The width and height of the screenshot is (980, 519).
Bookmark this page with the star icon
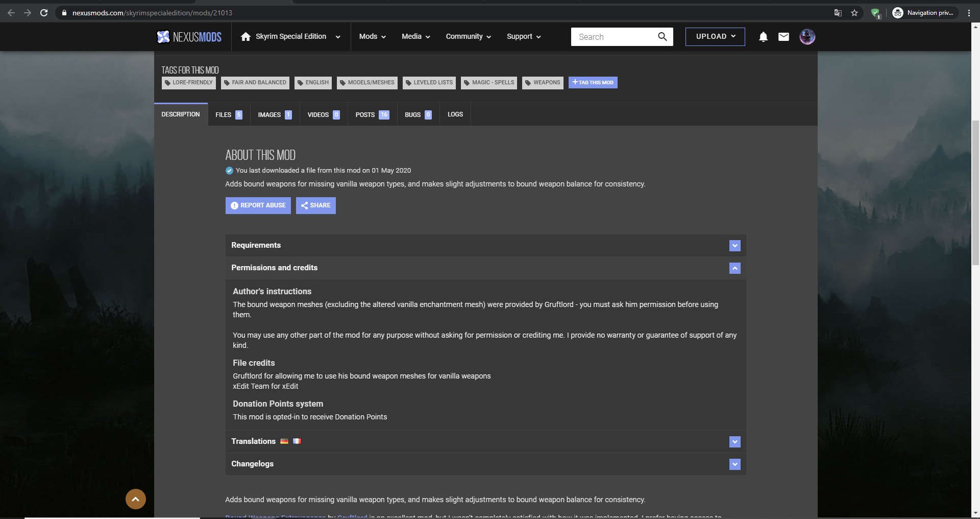click(x=854, y=13)
